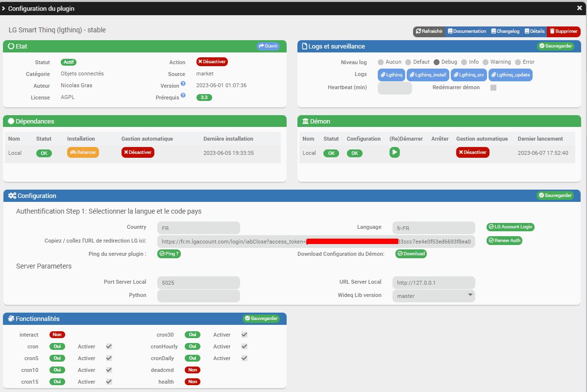Click the cronHourly Oui badge
This screenshot has height=392, width=587.
(193, 346)
